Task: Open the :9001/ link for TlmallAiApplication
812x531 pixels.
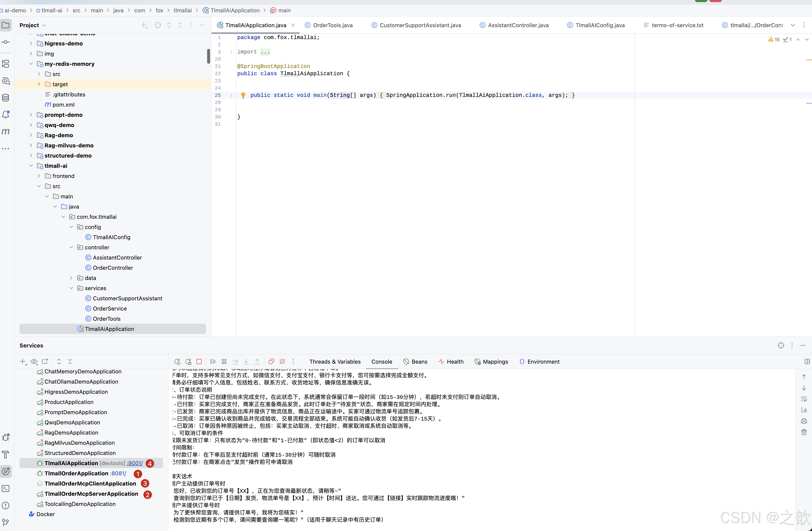Action: (134, 463)
